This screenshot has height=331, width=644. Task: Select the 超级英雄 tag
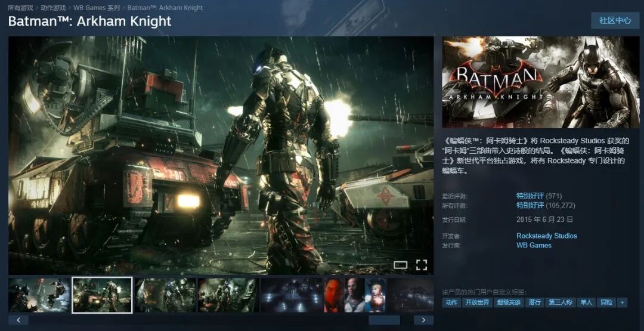509,302
